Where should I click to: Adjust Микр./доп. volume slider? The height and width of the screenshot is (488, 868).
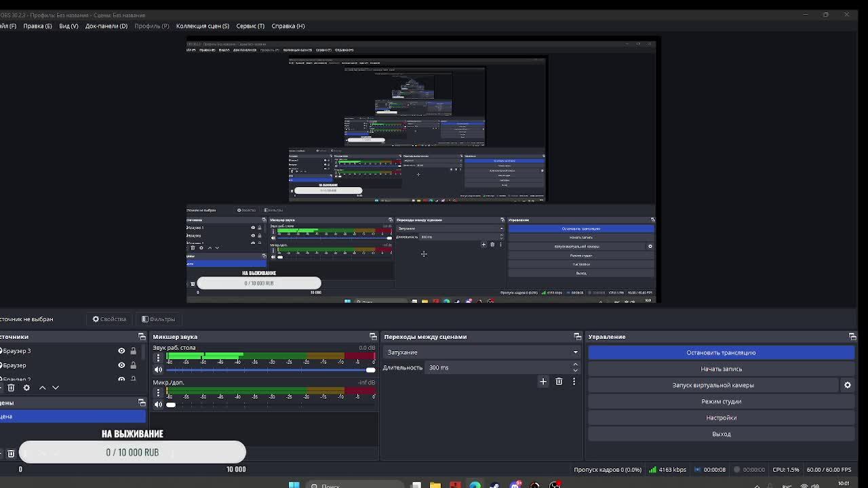click(x=271, y=405)
